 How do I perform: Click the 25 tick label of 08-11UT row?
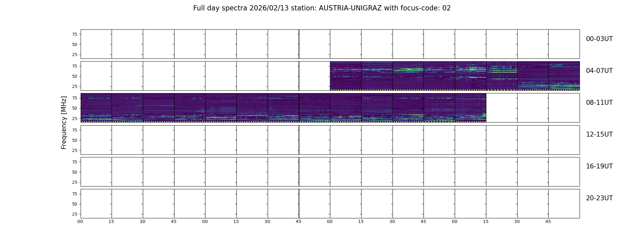(x=75, y=118)
